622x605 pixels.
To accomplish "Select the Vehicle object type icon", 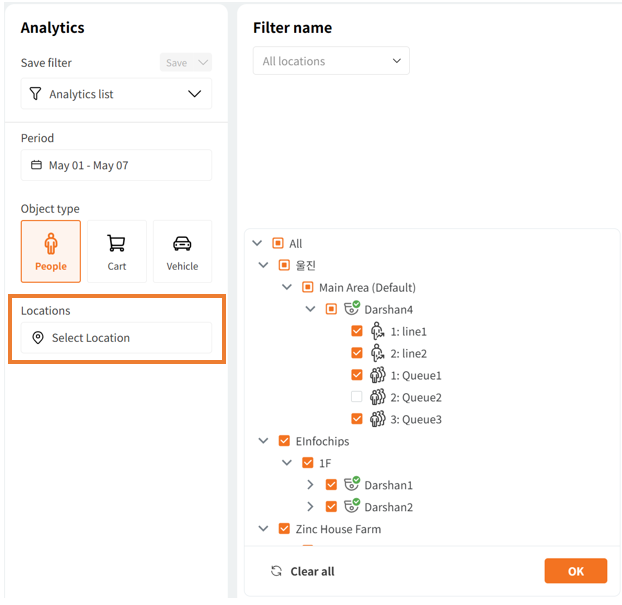I will [x=182, y=243].
